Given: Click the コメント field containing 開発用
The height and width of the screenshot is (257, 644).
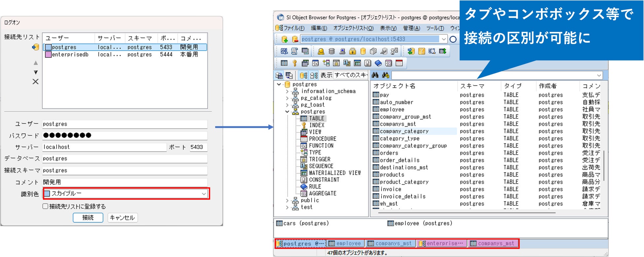Looking at the screenshot, I should click(125, 182).
